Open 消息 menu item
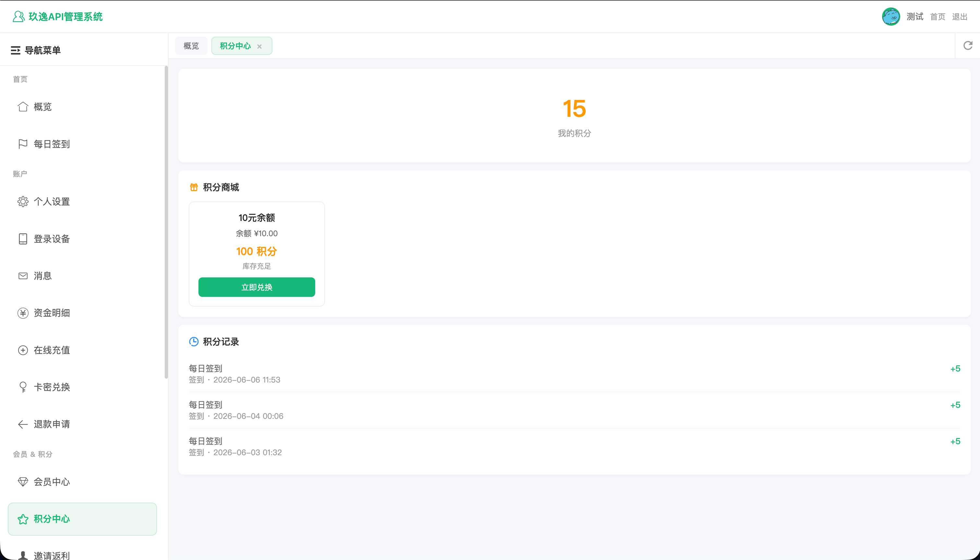Image resolution: width=980 pixels, height=560 pixels. tap(82, 276)
